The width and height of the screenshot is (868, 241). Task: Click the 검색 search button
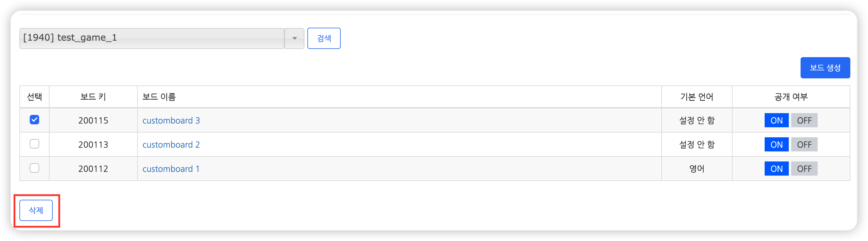point(324,38)
